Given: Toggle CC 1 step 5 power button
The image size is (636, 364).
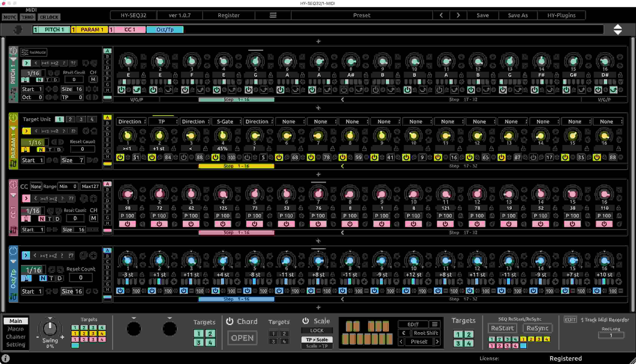Looking at the screenshot, I should (x=254, y=224).
